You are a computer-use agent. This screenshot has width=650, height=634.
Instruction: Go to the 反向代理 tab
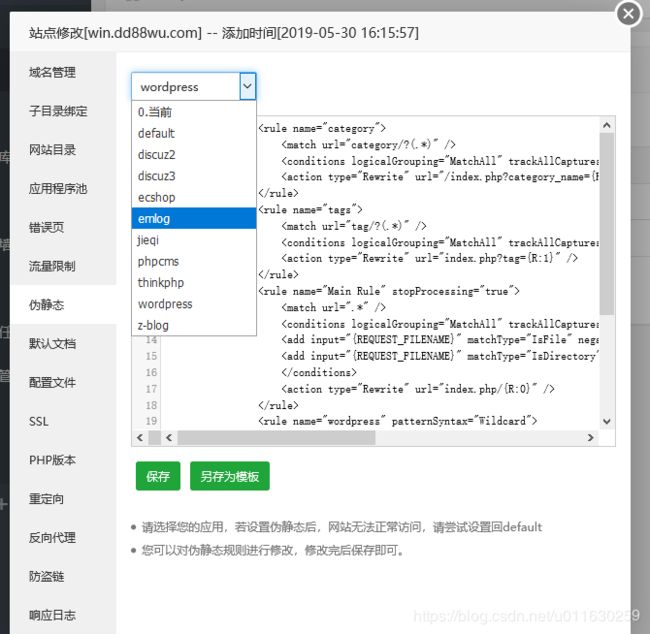(63, 537)
